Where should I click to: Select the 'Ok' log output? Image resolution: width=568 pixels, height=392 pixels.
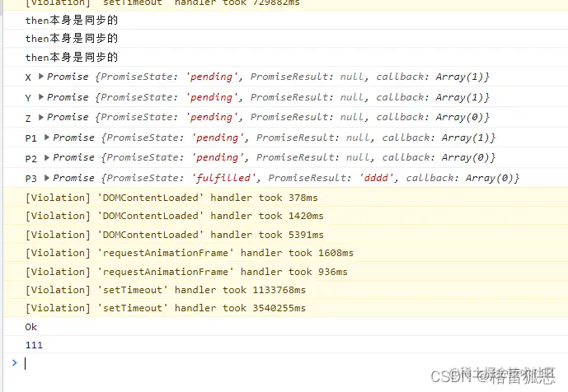click(x=31, y=327)
